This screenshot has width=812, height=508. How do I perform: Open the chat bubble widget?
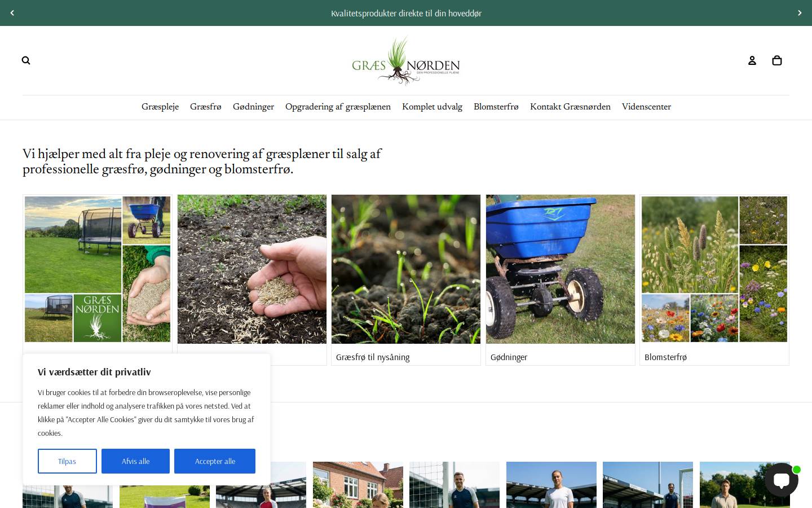782,480
